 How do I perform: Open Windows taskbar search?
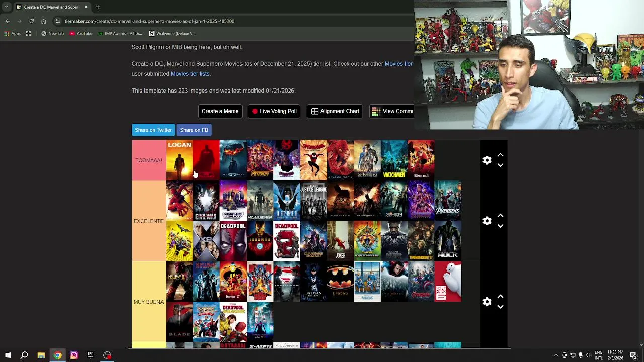tap(24, 355)
